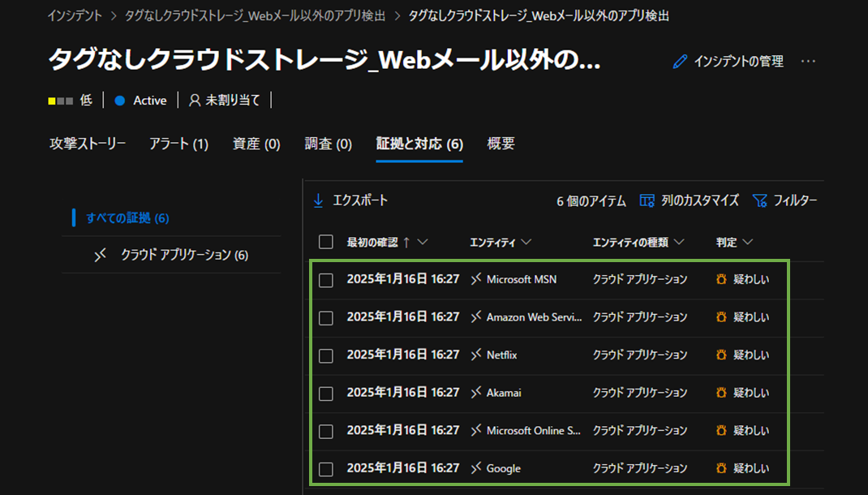
Task: Click the suspicious verdict icon in Microsoft MSN row
Action: (721, 279)
